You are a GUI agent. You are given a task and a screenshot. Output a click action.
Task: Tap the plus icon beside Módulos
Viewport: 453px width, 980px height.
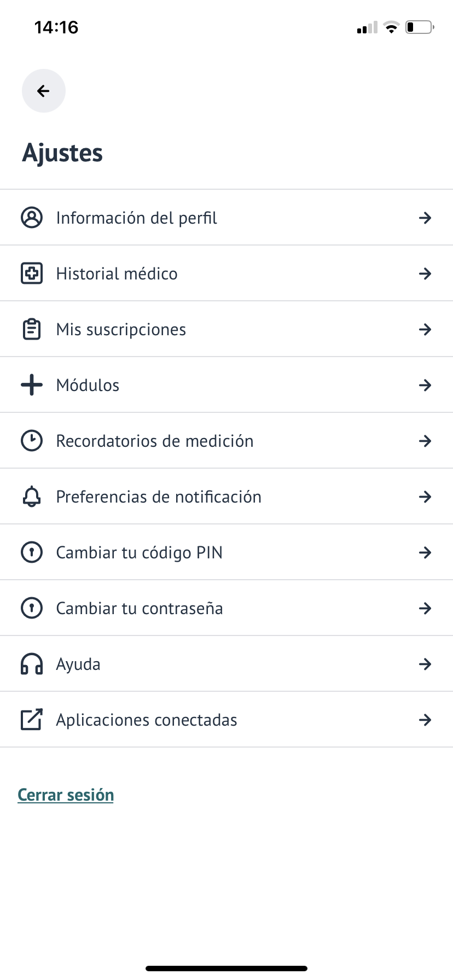(32, 385)
